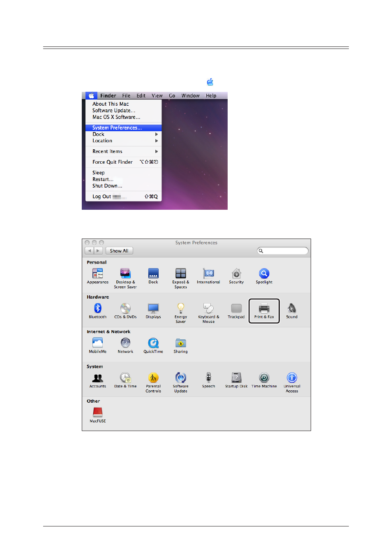Choose Force Quit Finder
The width and height of the screenshot is (392, 554).
coord(123,162)
